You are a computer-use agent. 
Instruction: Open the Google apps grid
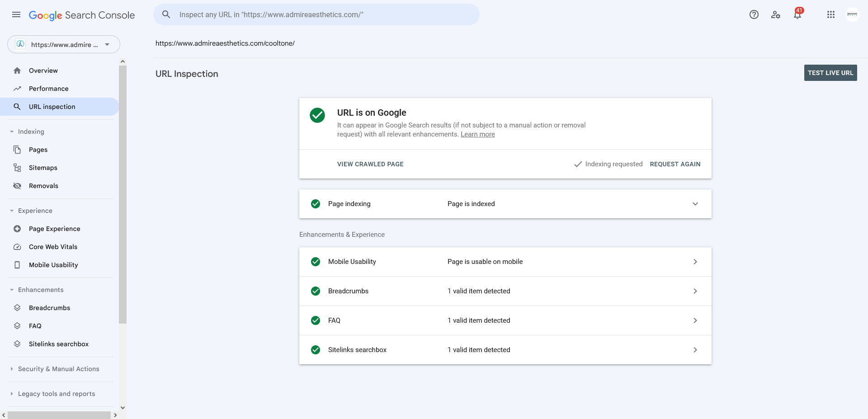tap(831, 14)
